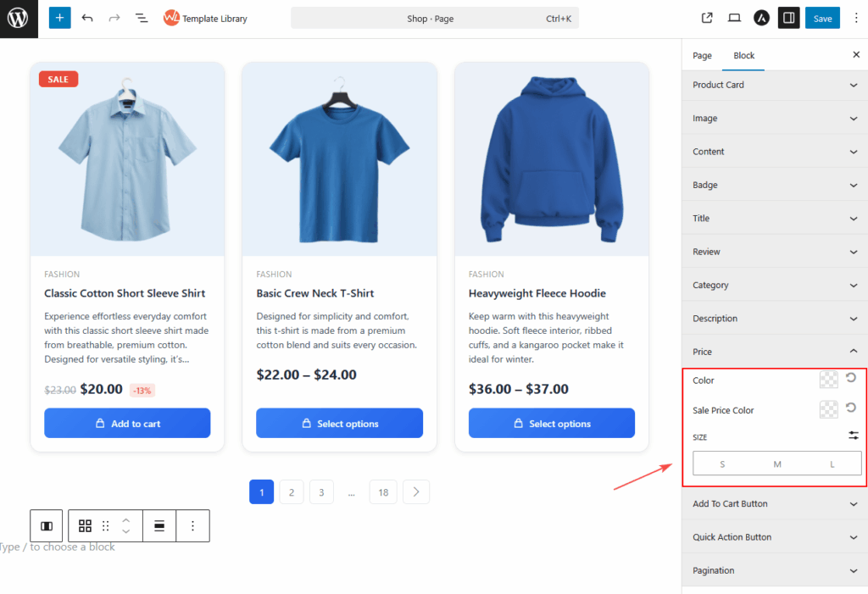Image resolution: width=868 pixels, height=594 pixels.
Task: Open the Template Library
Action: [205, 18]
